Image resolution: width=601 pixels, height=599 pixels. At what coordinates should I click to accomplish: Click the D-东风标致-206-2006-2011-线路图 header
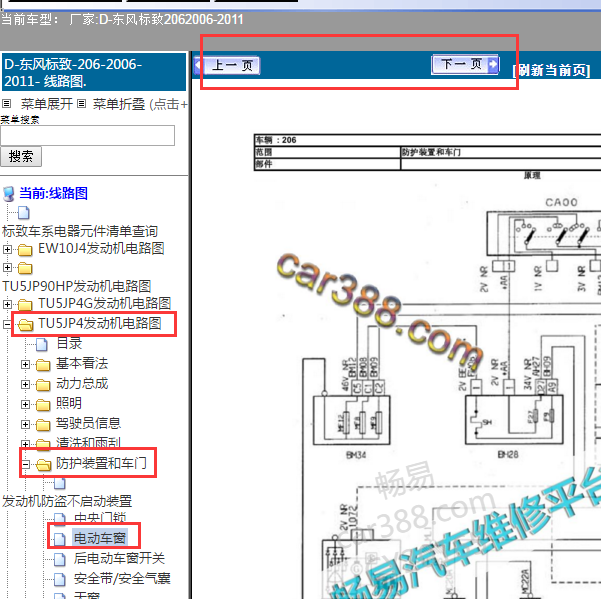pos(94,72)
